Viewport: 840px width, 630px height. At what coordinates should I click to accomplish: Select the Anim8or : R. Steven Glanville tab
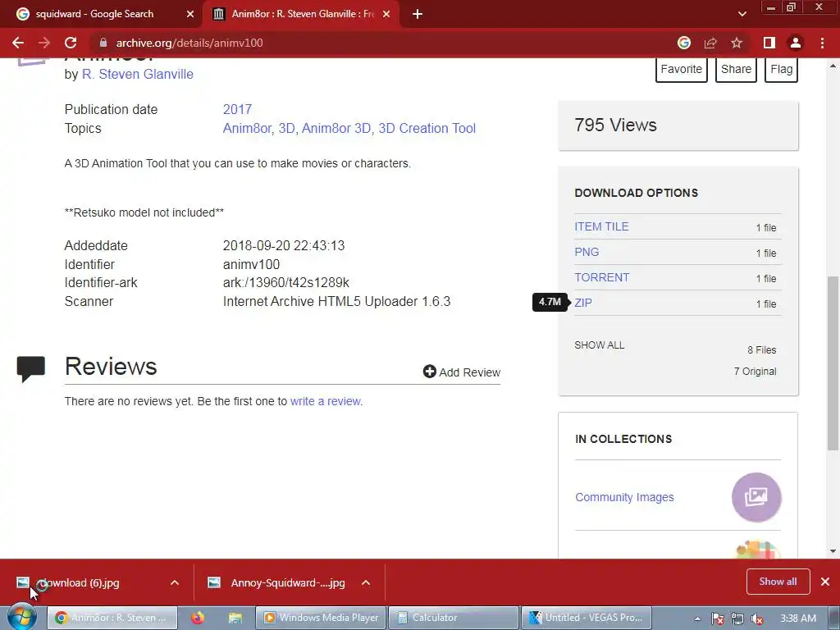[300, 14]
